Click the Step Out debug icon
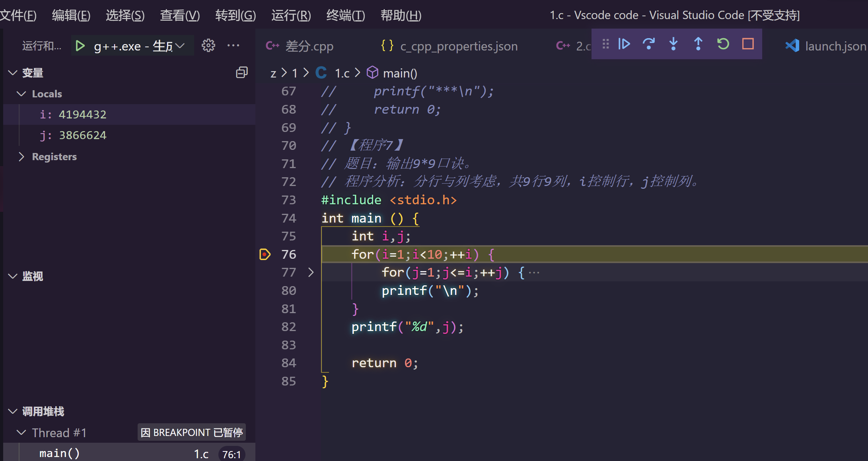Screen dimensions: 868x461 (x=698, y=44)
